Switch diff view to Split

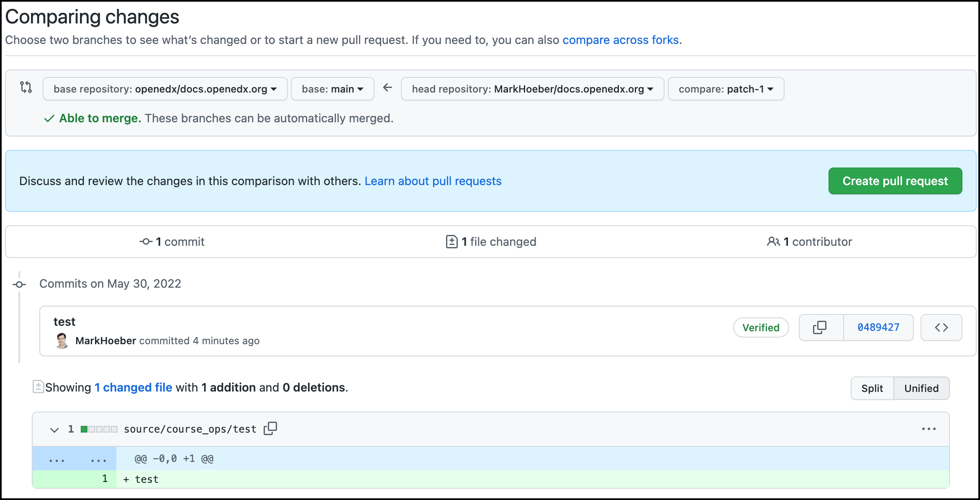tap(872, 388)
